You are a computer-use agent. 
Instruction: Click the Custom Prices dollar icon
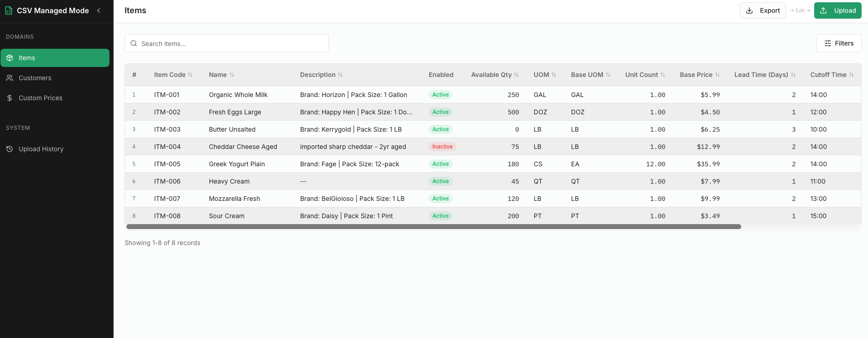[10, 98]
